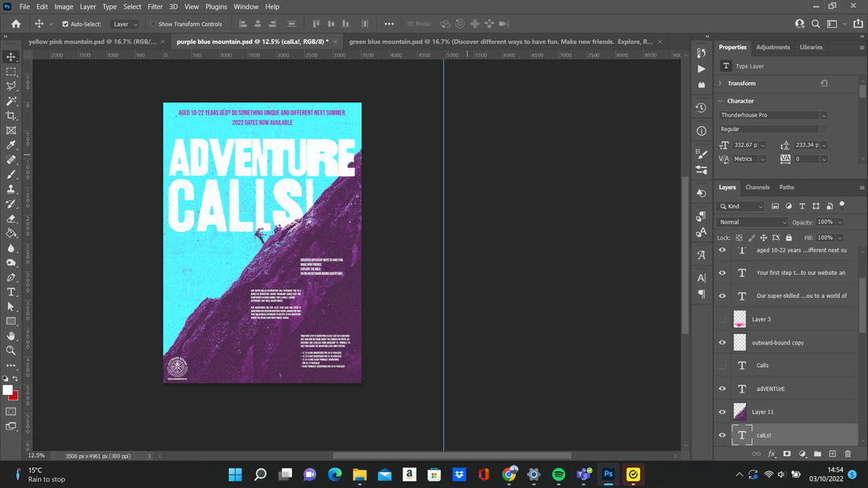Select the calLs! layer thumbnail
This screenshot has width=868, height=488.
tap(742, 435)
